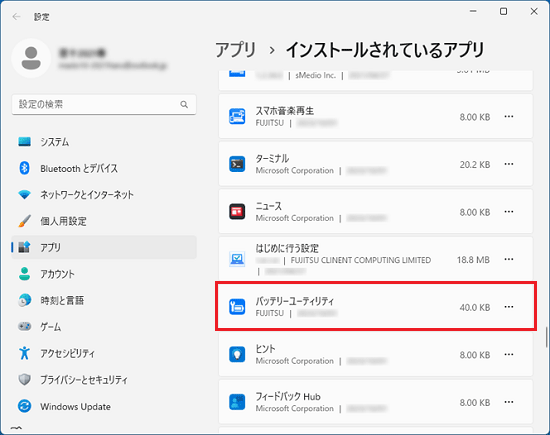
Task: Click the ゲーム controller icon
Action: pos(25,327)
